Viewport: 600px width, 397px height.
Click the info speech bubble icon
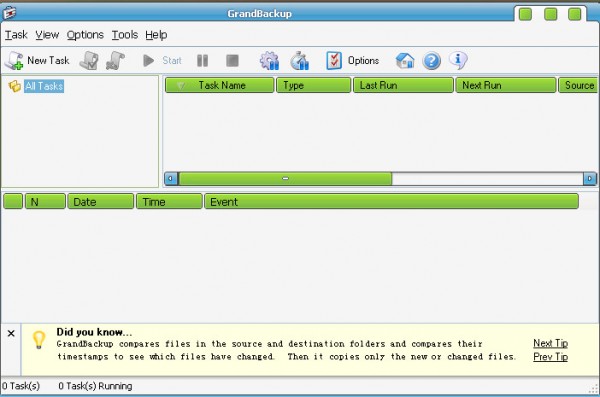[x=458, y=60]
